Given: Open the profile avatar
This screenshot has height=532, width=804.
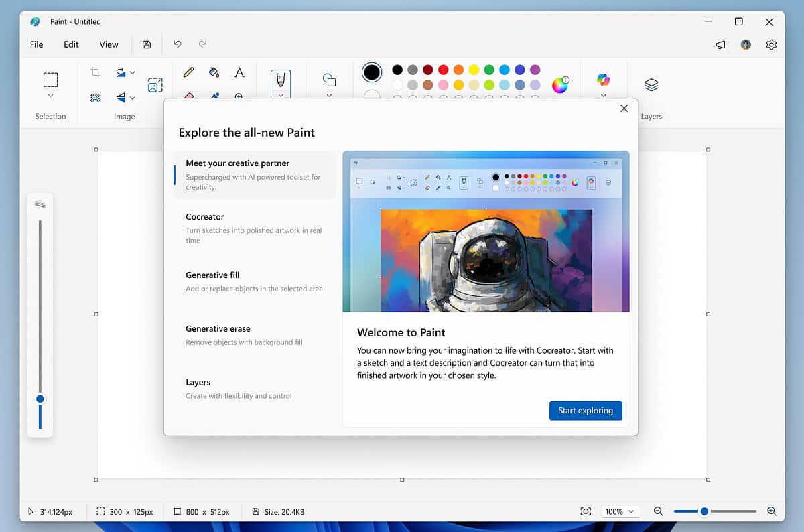Looking at the screenshot, I should tap(746, 45).
